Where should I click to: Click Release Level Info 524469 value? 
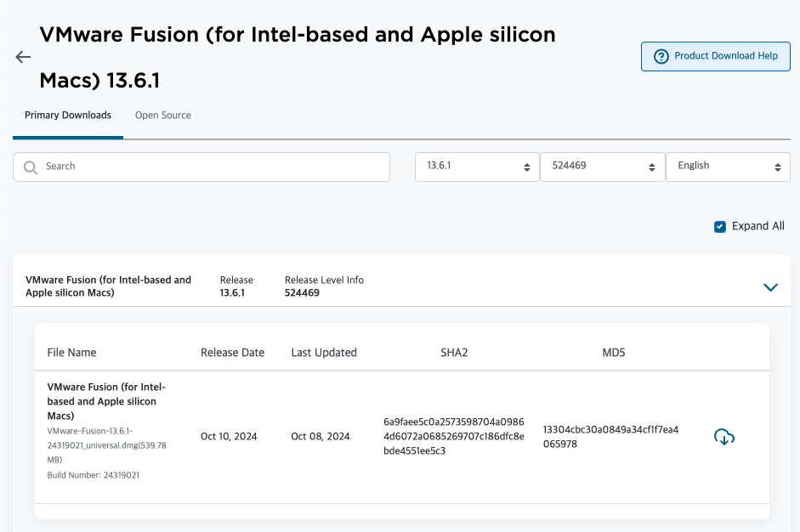pos(302,293)
